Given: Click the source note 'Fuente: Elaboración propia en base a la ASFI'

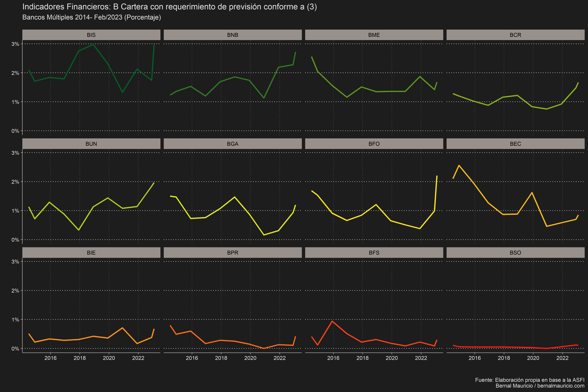Looking at the screenshot, I should pyautogui.click(x=530, y=380).
